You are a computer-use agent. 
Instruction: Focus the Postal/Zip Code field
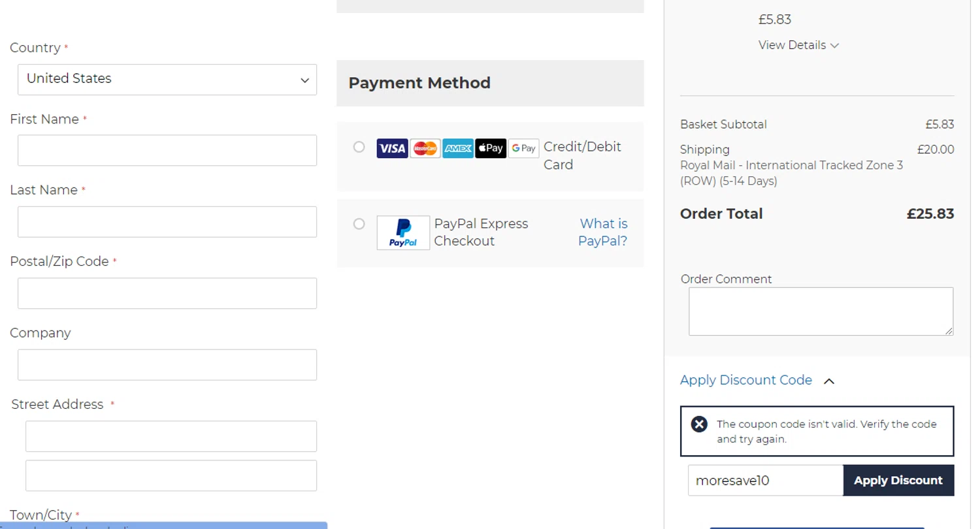tap(167, 293)
